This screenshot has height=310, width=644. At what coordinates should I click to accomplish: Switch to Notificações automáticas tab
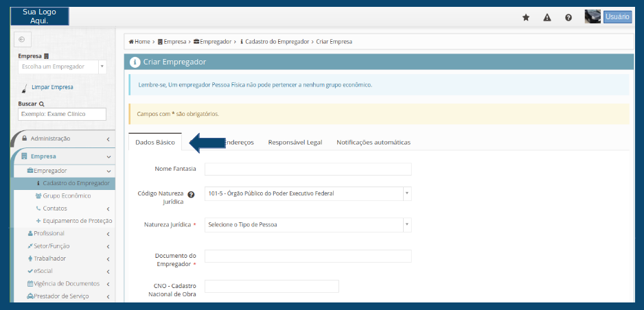click(x=373, y=142)
